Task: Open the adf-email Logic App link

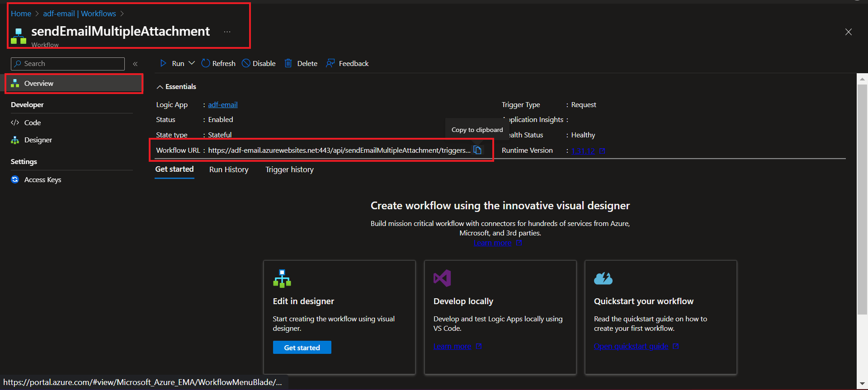Action: (x=222, y=105)
